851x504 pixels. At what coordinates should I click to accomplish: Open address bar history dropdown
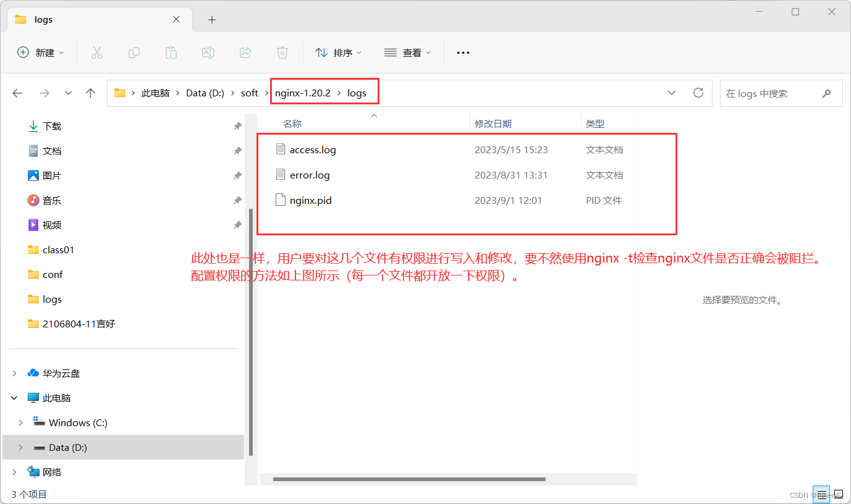[x=672, y=93]
